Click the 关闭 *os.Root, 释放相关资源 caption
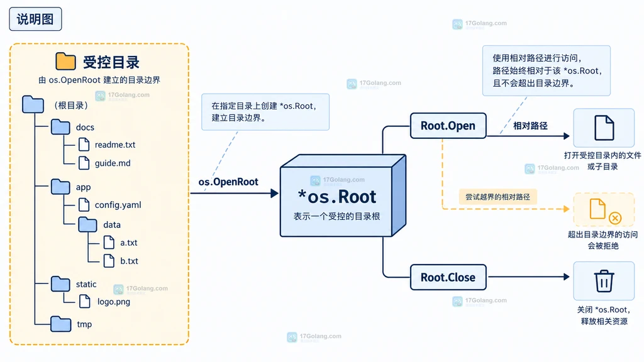 click(x=604, y=315)
